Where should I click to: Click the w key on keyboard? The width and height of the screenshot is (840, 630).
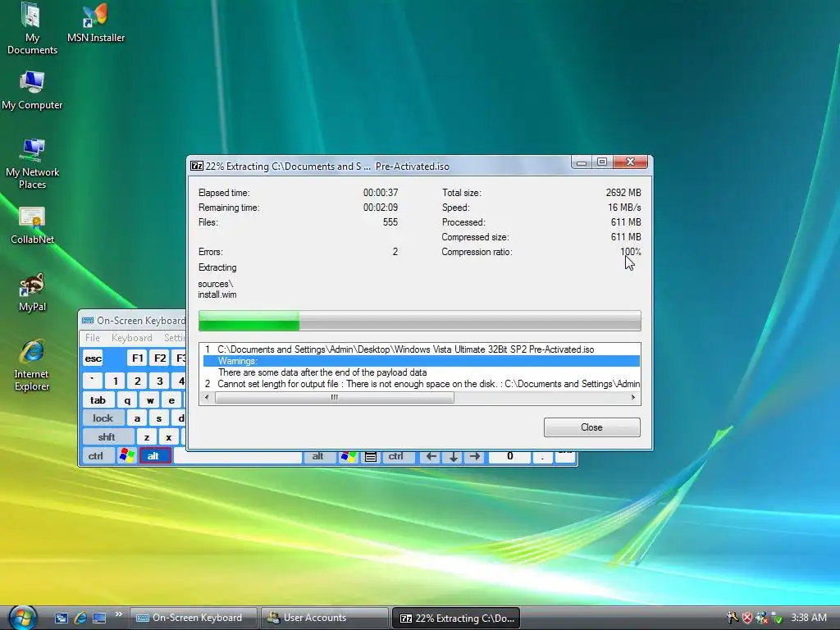150,399
